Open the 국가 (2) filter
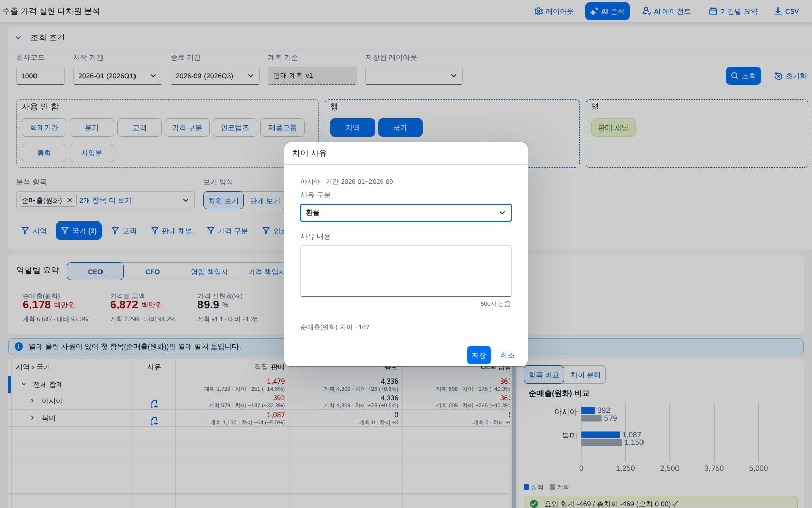The image size is (812, 508). [79, 231]
